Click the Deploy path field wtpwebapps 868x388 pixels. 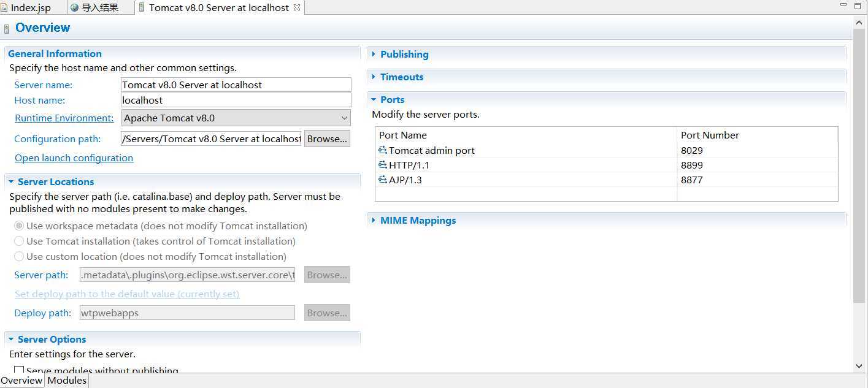[187, 313]
